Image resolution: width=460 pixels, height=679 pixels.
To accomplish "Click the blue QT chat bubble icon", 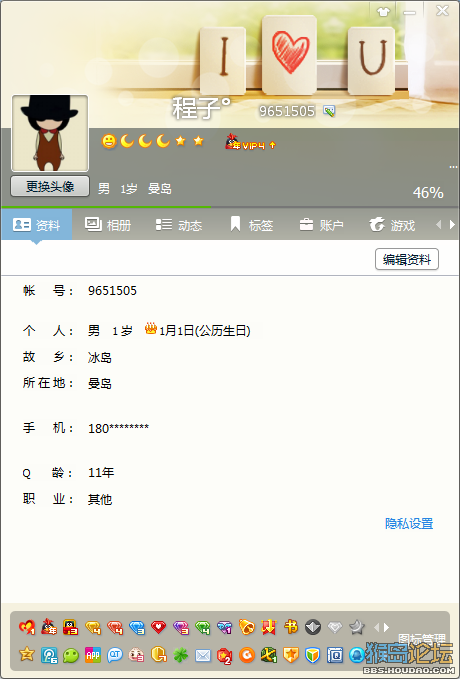I will click(x=115, y=655).
